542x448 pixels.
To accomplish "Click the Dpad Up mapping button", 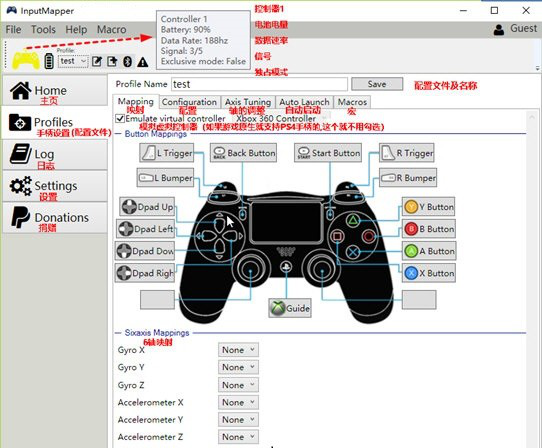I will pos(147,207).
